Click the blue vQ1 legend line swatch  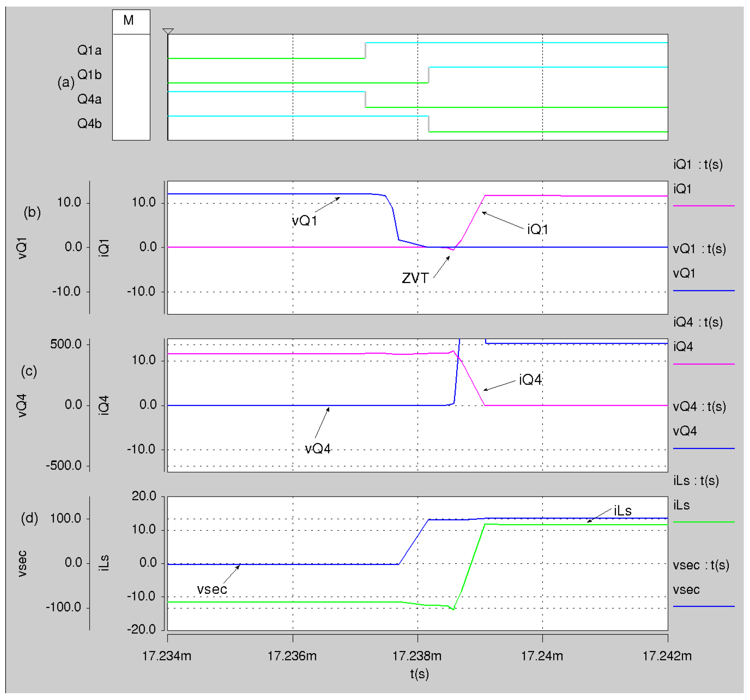click(x=703, y=291)
